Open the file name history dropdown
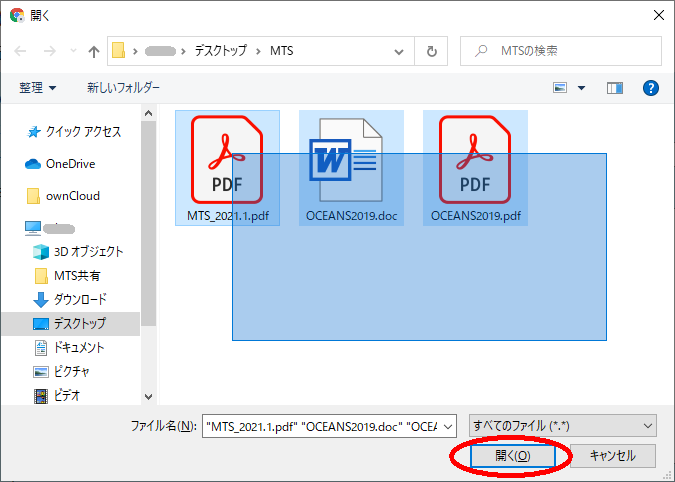The image size is (675, 482). click(447, 425)
